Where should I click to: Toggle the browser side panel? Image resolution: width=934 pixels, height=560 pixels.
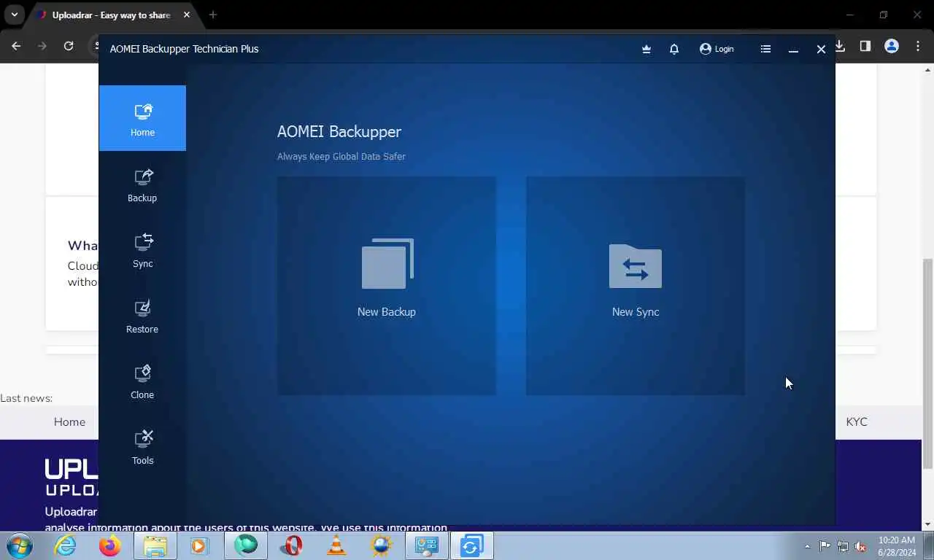[x=865, y=46]
